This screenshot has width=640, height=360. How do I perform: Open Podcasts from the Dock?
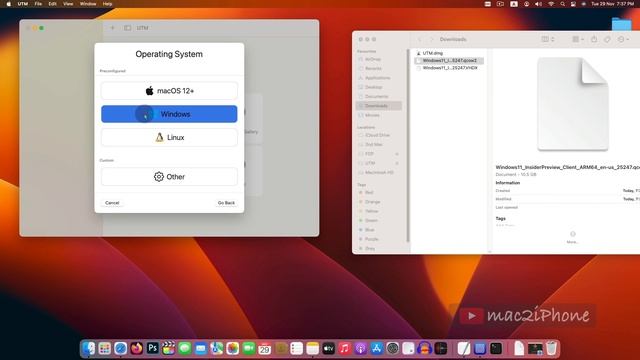pyautogui.click(x=360, y=348)
